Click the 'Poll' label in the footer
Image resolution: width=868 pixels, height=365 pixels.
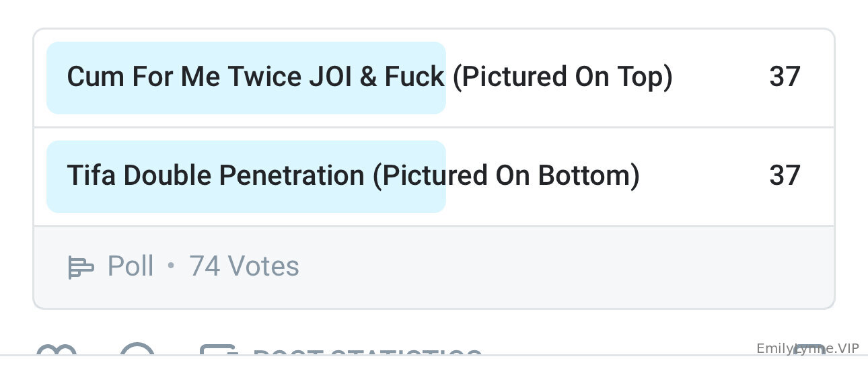pos(131,267)
